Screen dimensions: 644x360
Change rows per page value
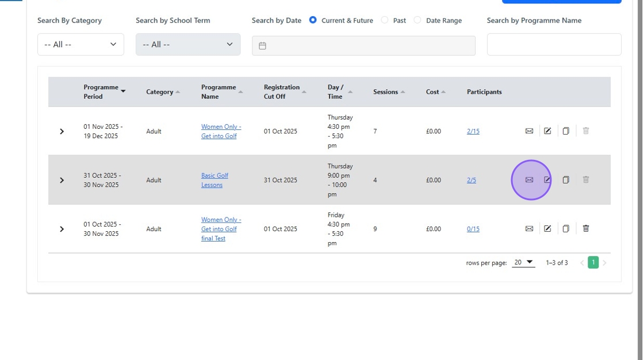click(523, 263)
